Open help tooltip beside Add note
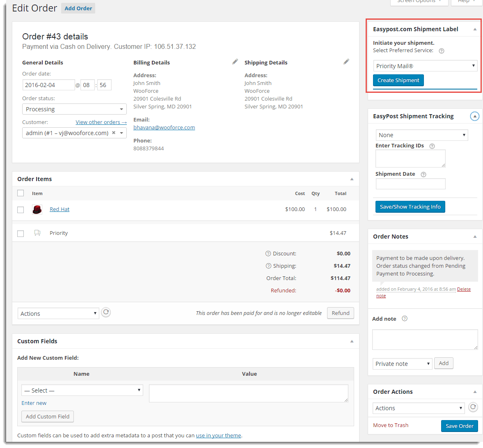 tap(405, 319)
